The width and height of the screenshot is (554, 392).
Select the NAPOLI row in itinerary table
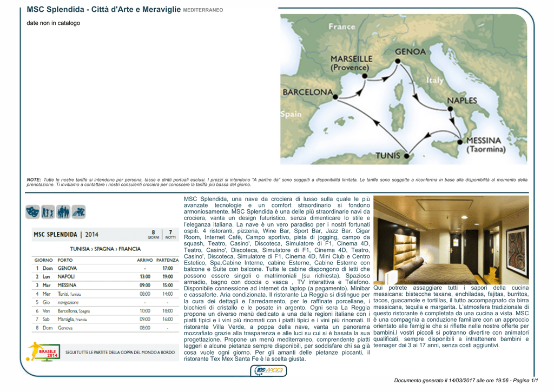(x=105, y=276)
